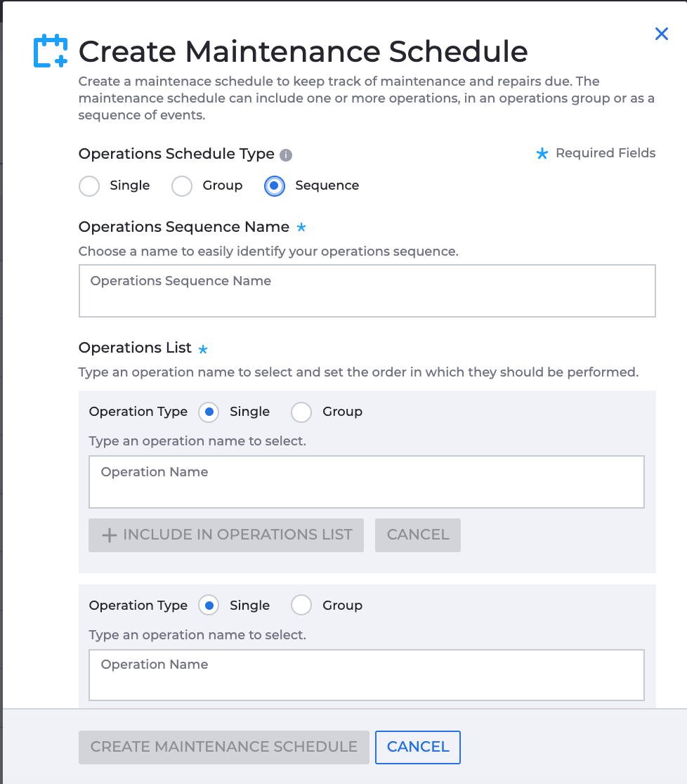Viewport: 687px width, 784px height.
Task: Set second operation's type to Group
Action: point(301,606)
